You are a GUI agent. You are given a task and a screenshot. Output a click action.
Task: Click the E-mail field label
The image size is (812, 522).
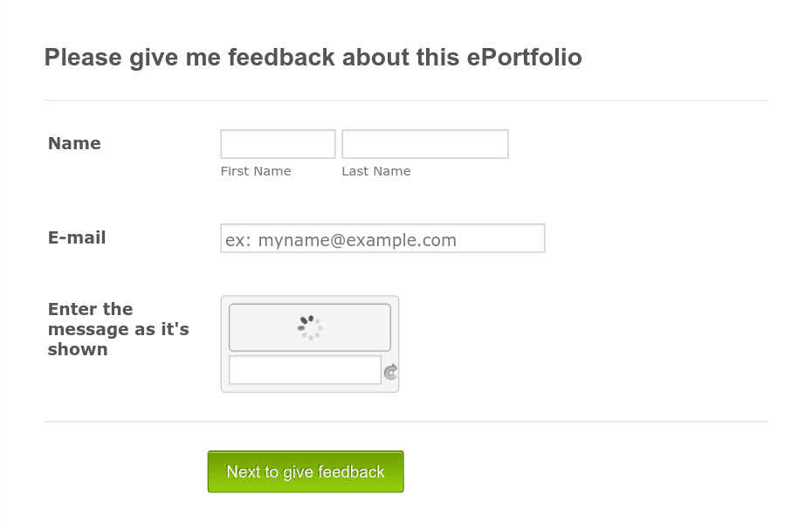(76, 237)
